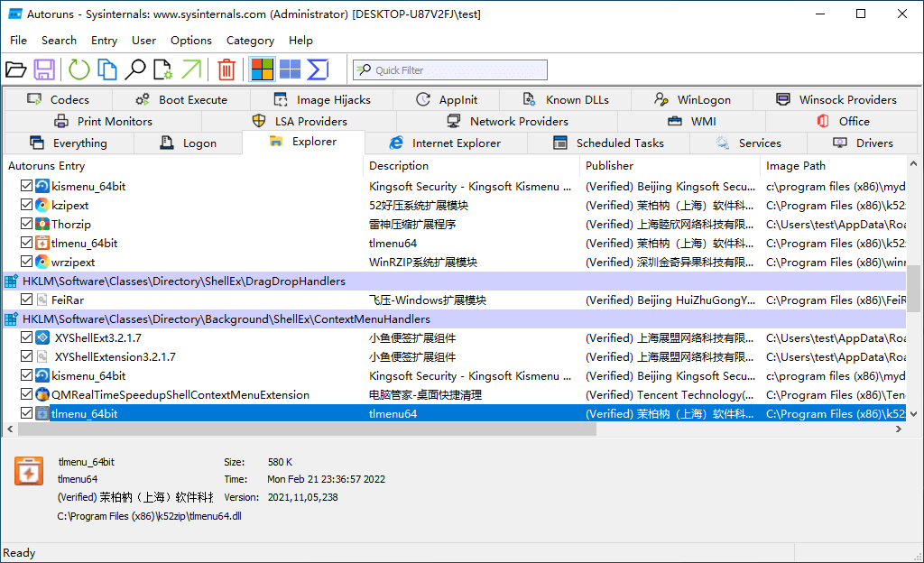Image resolution: width=924 pixels, height=563 pixels.
Task: Select the HKLM DragDropHandlers registry key row
Action: coord(455,281)
